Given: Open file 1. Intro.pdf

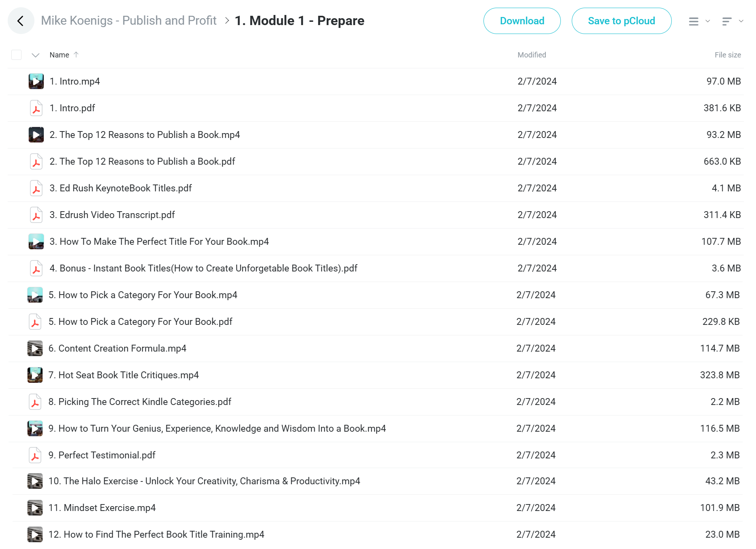Looking at the screenshot, I should (72, 108).
